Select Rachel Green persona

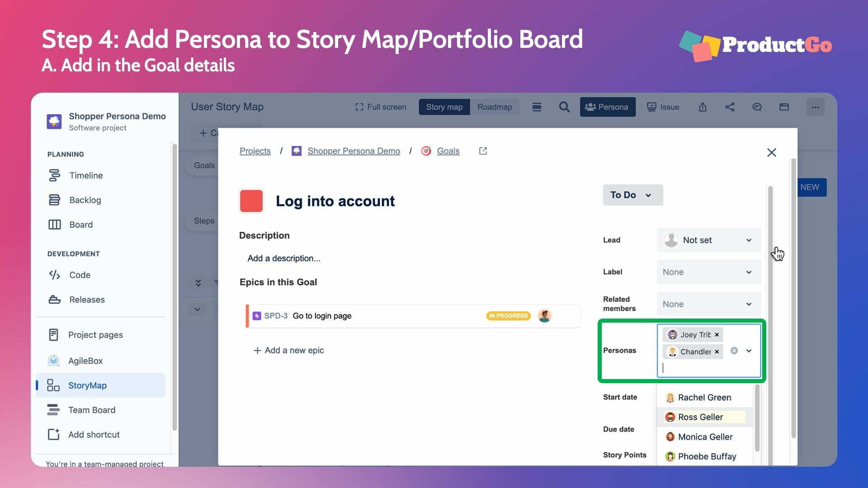pyautogui.click(x=704, y=398)
